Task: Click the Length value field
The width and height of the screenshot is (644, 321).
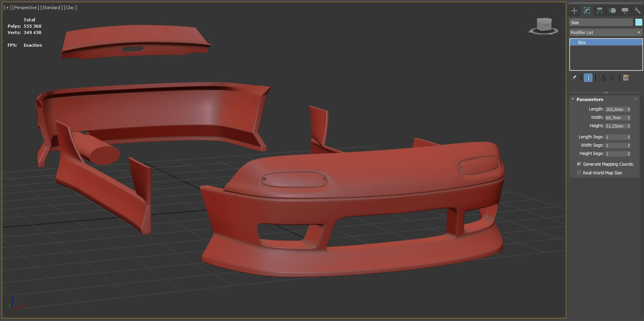Action: coord(615,109)
